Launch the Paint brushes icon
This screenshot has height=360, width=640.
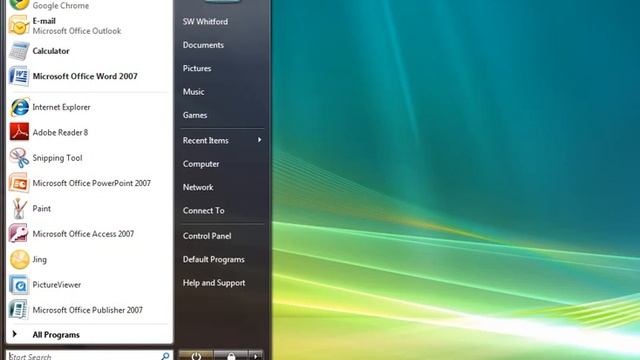coord(19,209)
